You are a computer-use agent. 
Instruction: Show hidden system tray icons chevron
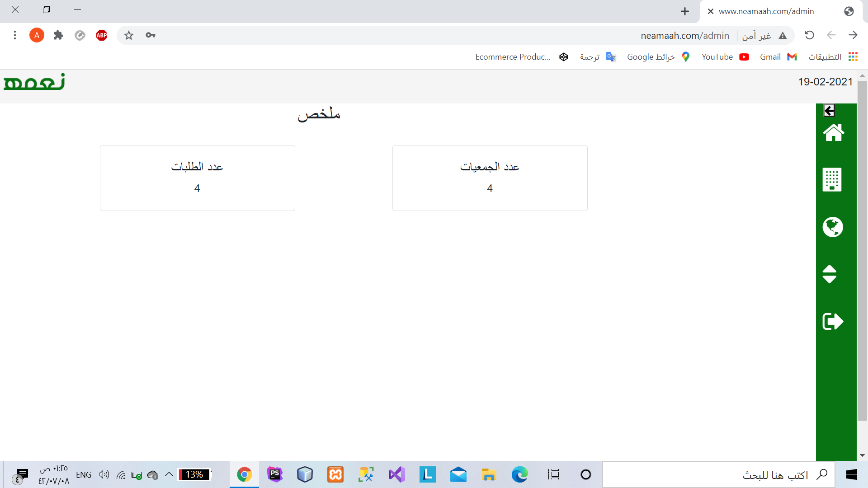pyautogui.click(x=169, y=474)
